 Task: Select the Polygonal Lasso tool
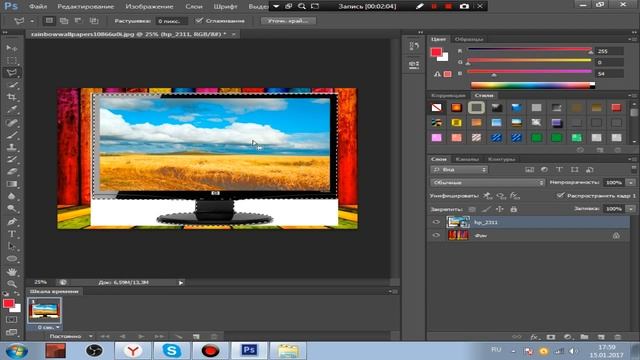tap(12, 72)
